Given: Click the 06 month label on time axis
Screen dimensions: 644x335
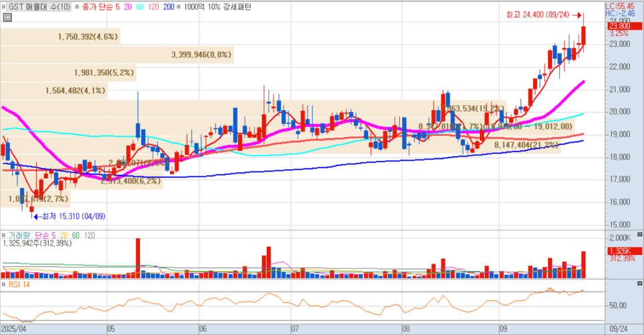Looking at the screenshot, I should click(x=203, y=329).
